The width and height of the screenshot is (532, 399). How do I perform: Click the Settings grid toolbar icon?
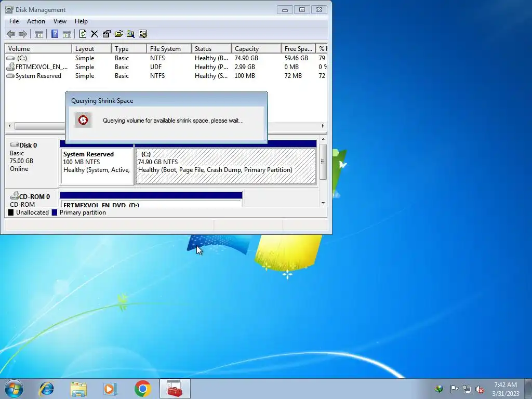coord(143,34)
